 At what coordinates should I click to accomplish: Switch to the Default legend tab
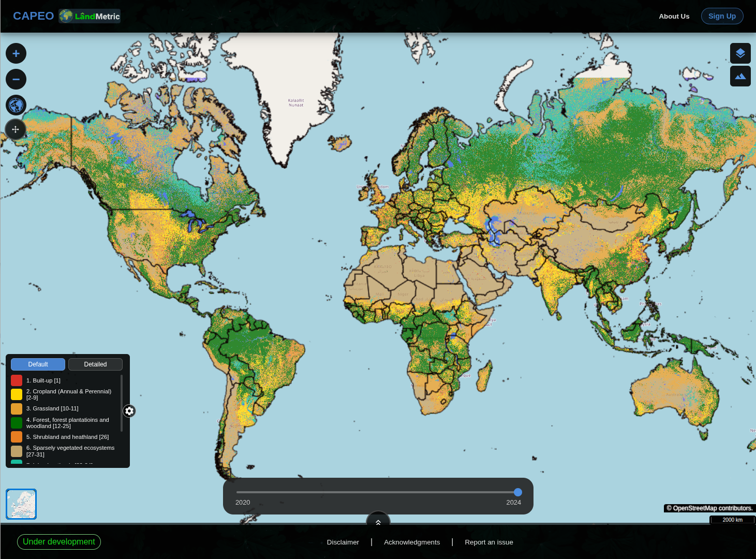pyautogui.click(x=38, y=364)
